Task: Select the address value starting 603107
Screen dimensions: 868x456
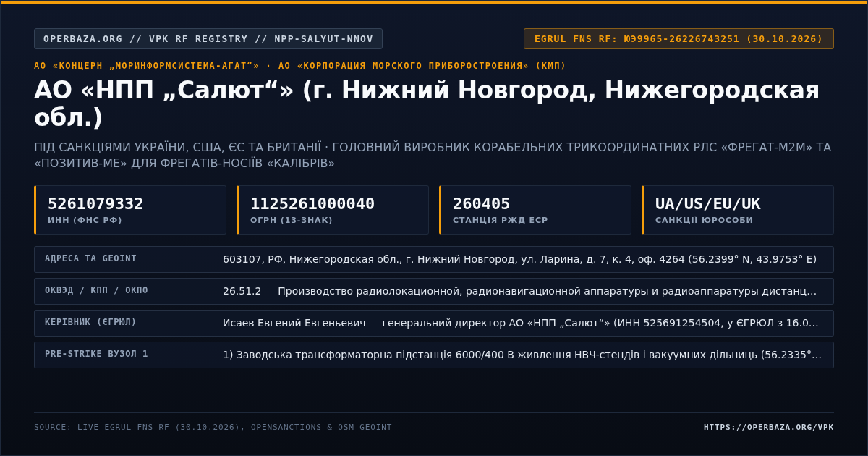Action: coord(519,259)
